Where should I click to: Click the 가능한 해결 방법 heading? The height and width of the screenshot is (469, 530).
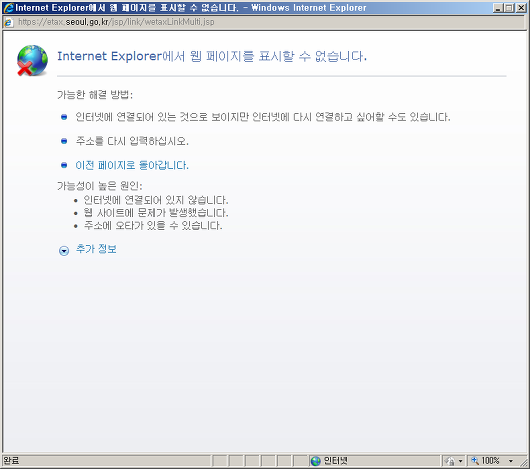pos(95,95)
